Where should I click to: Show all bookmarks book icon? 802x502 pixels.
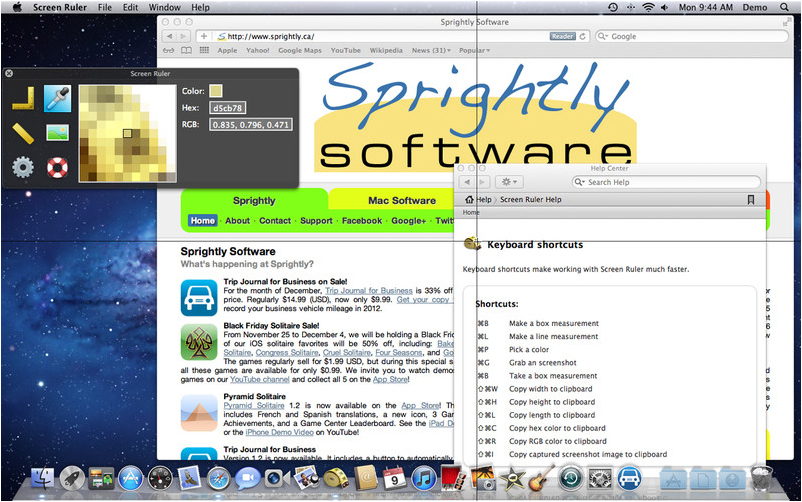coord(186,50)
